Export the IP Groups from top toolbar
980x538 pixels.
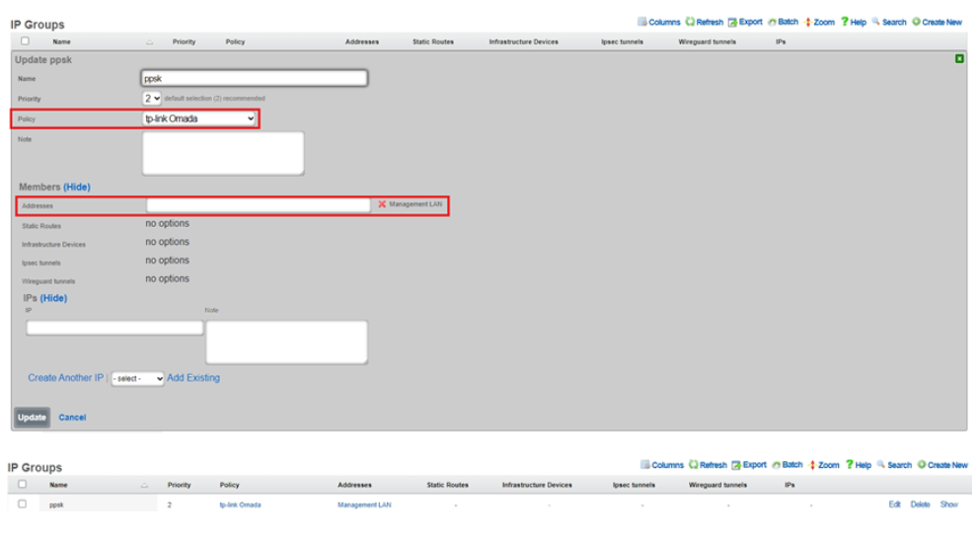pos(745,22)
